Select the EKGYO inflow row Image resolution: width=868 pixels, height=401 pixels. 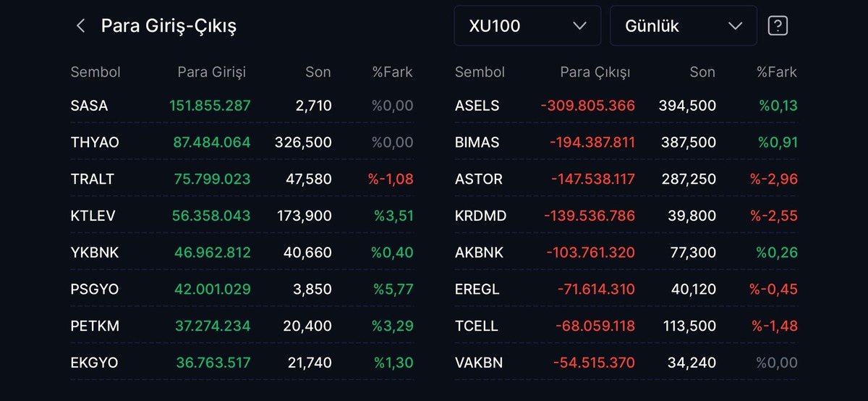(242, 363)
